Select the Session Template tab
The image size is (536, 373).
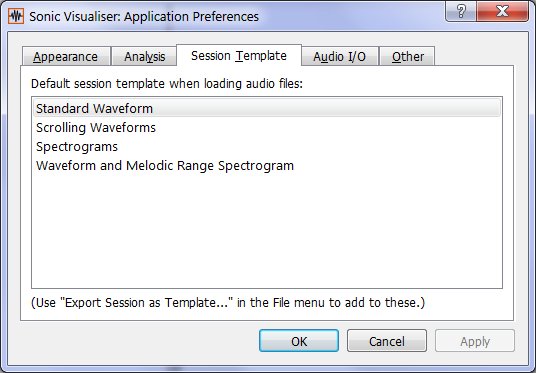click(239, 55)
